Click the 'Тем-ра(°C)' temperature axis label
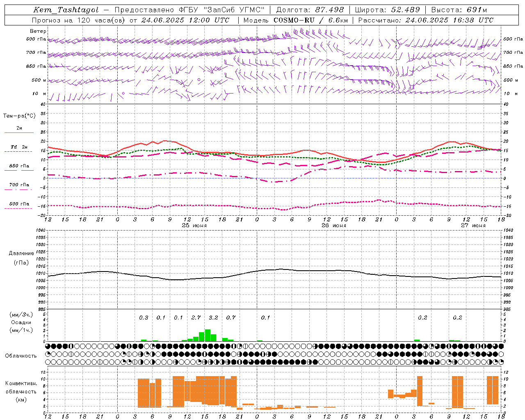The image size is (525, 420). point(19,116)
